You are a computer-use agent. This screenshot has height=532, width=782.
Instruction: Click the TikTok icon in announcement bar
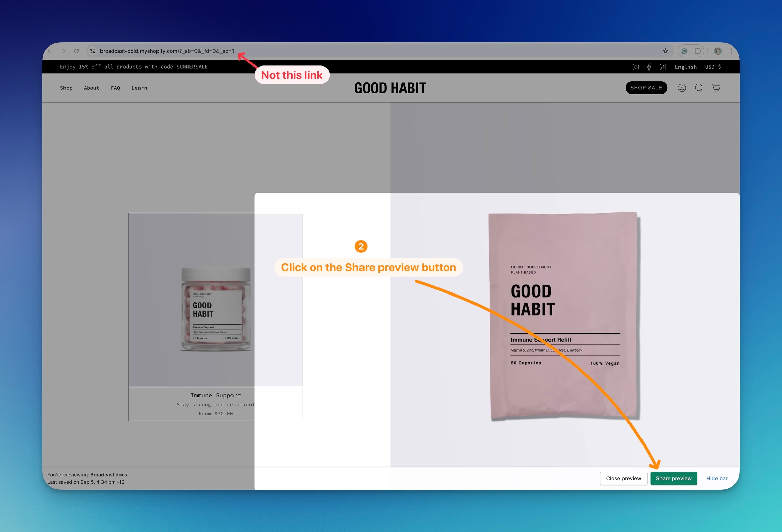tap(663, 67)
